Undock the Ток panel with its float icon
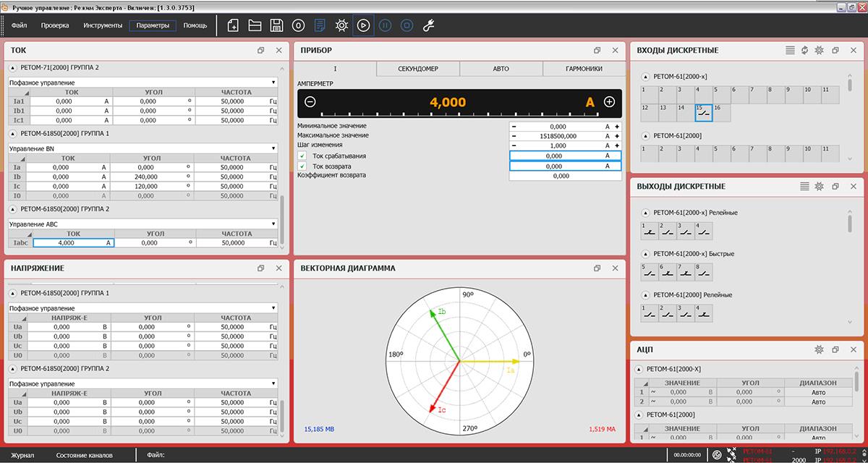The height and width of the screenshot is (463, 868). click(261, 51)
